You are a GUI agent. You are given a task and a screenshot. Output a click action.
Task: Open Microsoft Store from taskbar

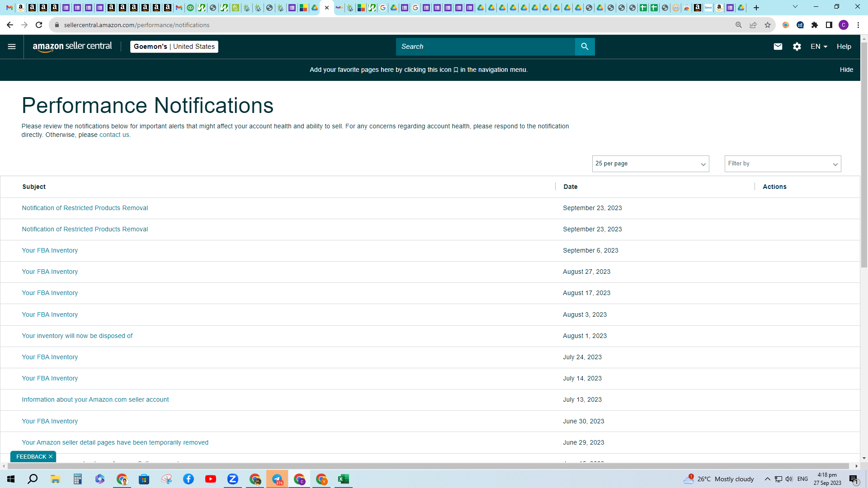click(x=144, y=479)
